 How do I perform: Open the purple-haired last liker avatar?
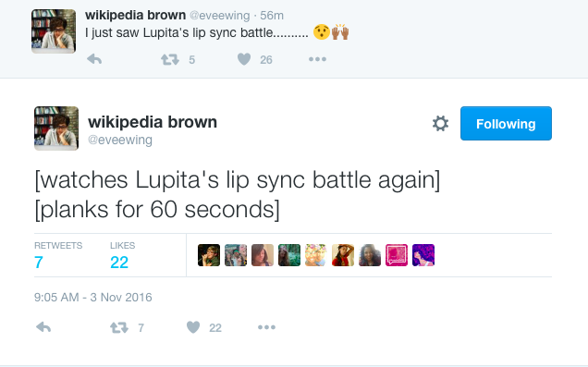click(x=423, y=255)
